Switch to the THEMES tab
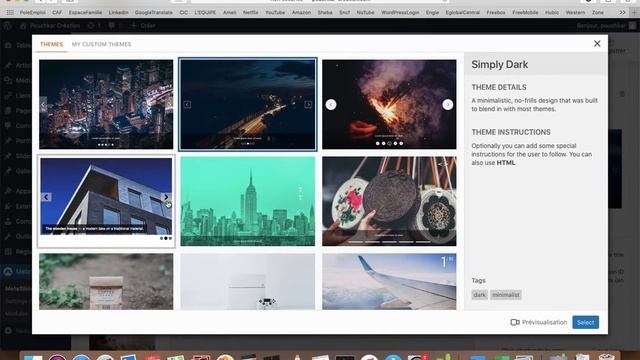 tap(51, 44)
